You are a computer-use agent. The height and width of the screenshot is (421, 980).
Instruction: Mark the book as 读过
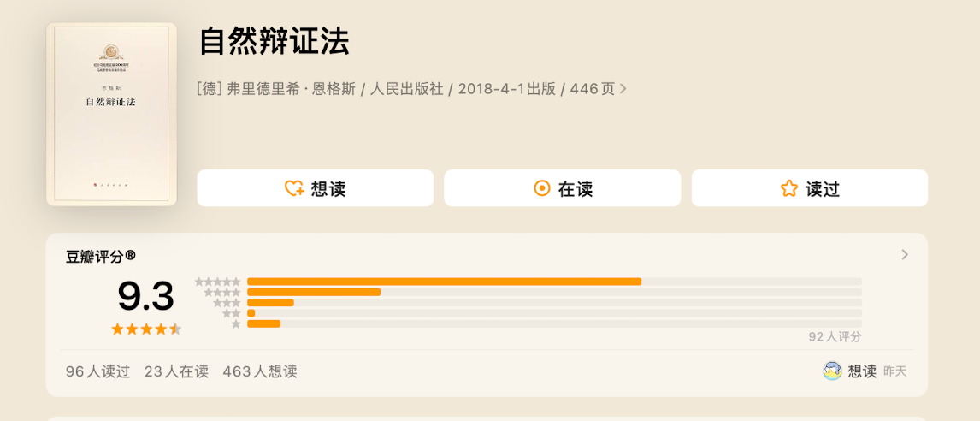(809, 188)
